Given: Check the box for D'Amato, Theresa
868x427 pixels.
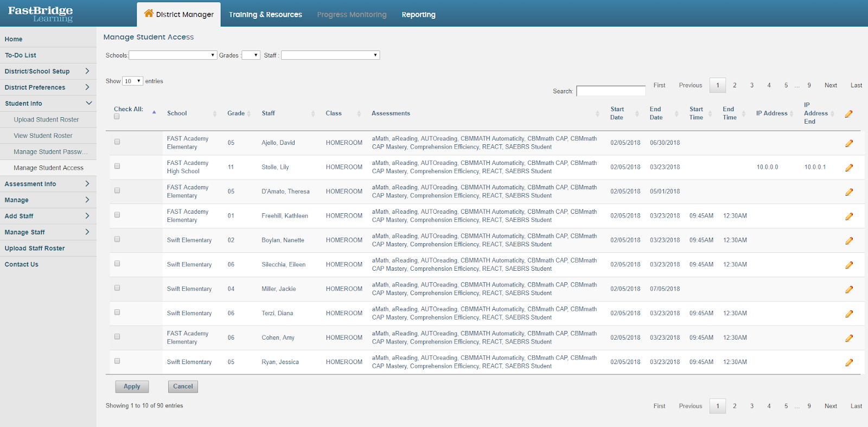Looking at the screenshot, I should click(117, 190).
